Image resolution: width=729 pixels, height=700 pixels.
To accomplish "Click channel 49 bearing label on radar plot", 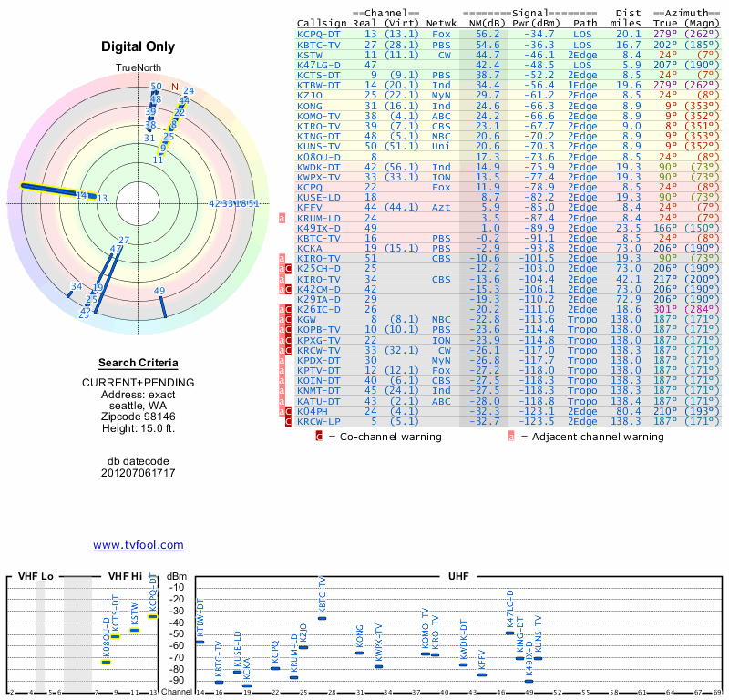I will coord(160,292).
